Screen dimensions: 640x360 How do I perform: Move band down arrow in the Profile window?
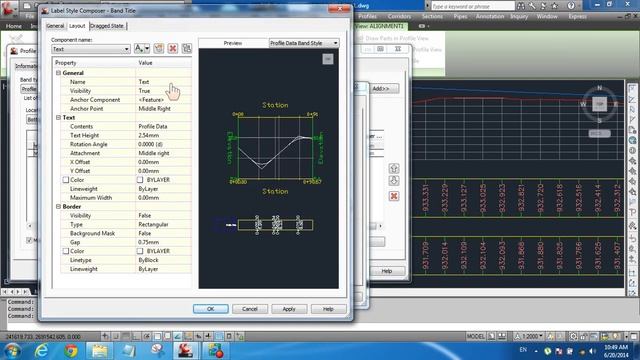click(394, 180)
